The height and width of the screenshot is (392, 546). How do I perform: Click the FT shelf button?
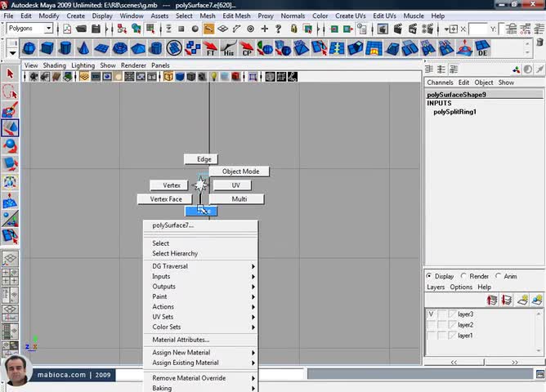(x=210, y=48)
